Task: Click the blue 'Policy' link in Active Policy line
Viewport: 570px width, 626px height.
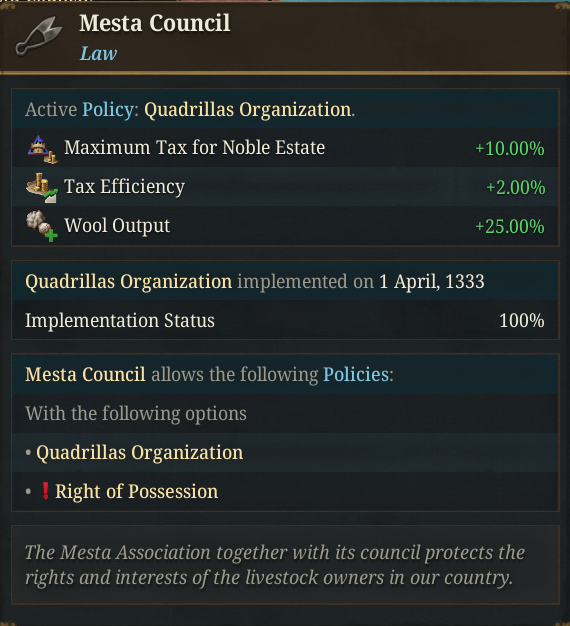Action: coord(108,110)
